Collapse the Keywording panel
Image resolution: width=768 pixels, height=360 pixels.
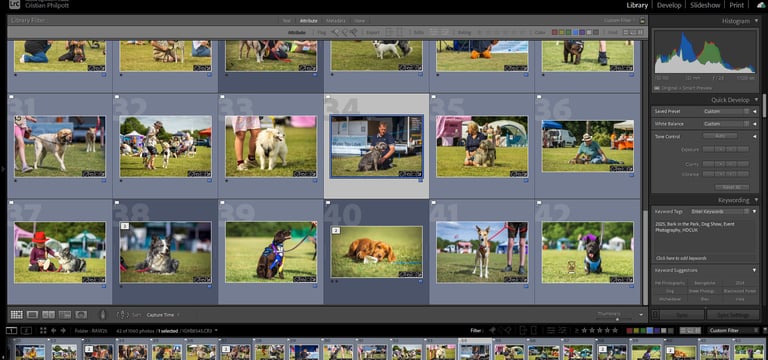(x=755, y=200)
